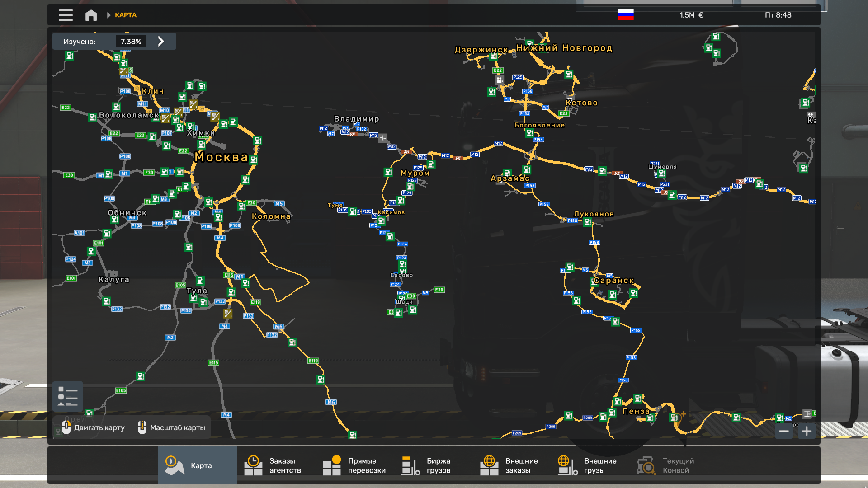
Task: Select ferry port icon near Владимир
Action: point(383,138)
